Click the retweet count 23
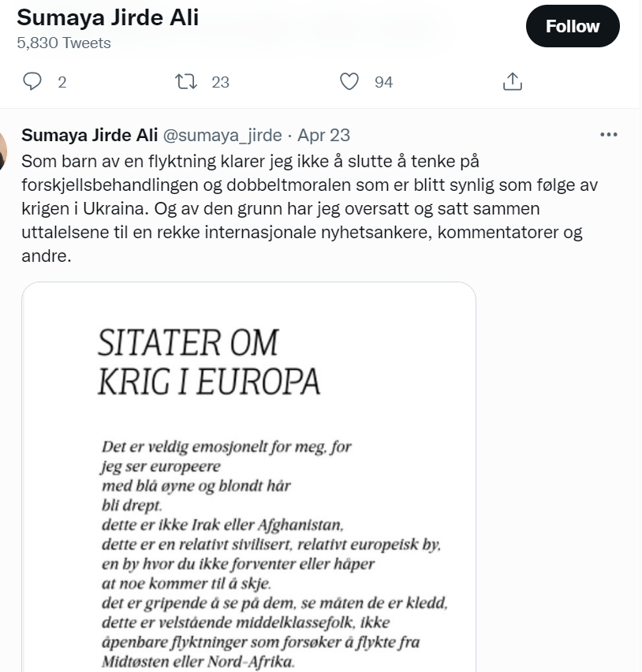The height and width of the screenshot is (672, 642). tap(220, 82)
